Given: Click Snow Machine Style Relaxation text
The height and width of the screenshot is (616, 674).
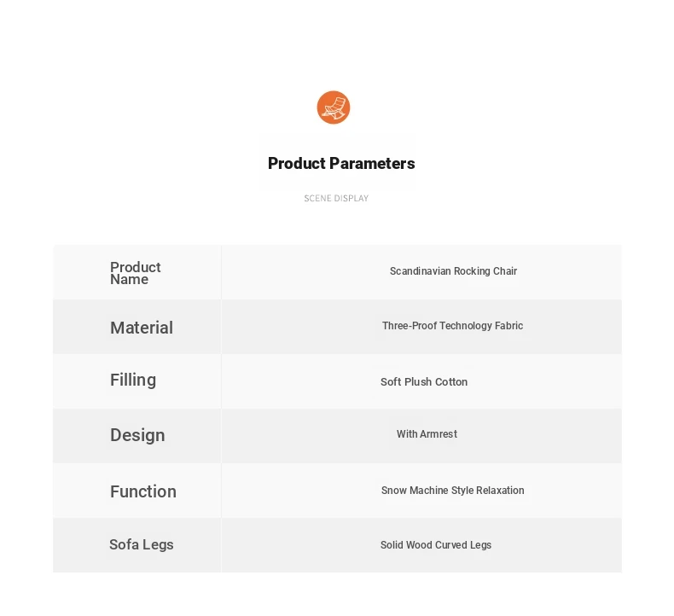Looking at the screenshot, I should pyautogui.click(x=453, y=491).
